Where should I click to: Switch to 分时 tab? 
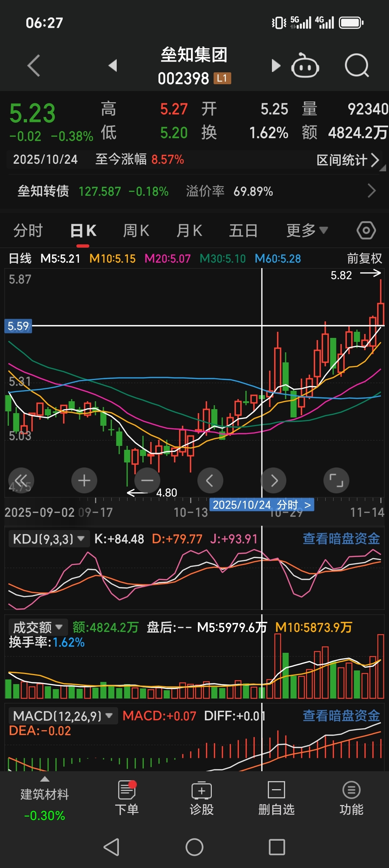28,230
